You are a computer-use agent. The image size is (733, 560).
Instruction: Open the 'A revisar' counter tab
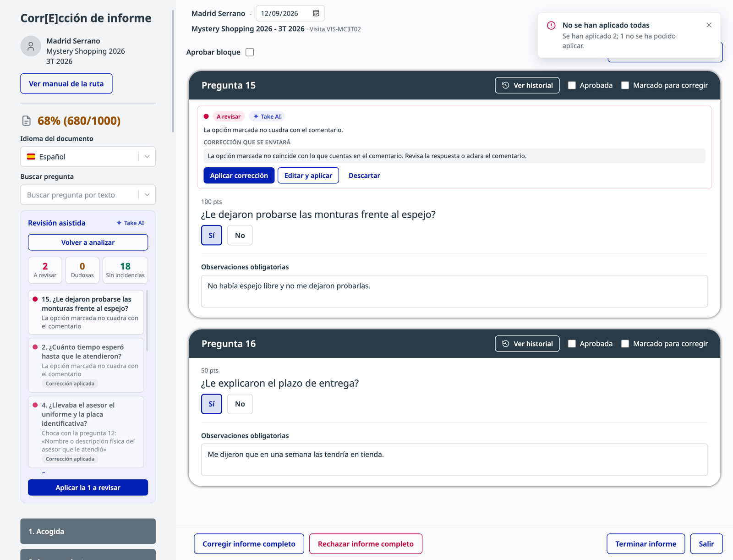click(45, 270)
